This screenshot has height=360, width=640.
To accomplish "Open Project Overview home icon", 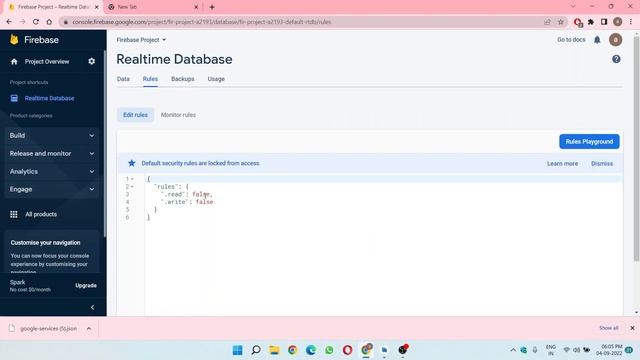I will click(14, 62).
